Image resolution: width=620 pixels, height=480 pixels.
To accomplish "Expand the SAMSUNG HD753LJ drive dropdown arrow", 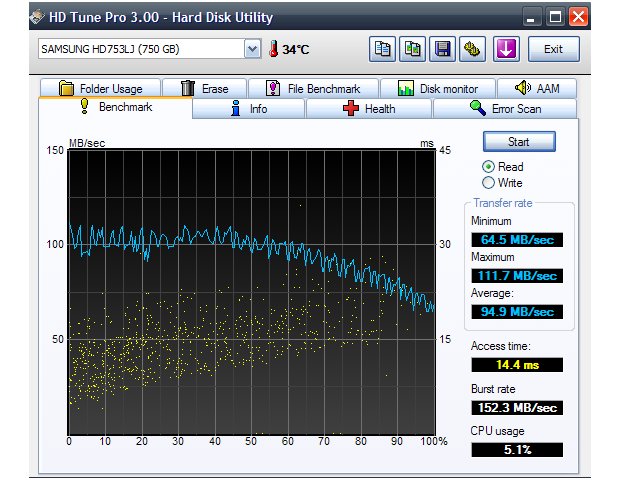I will click(x=252, y=49).
